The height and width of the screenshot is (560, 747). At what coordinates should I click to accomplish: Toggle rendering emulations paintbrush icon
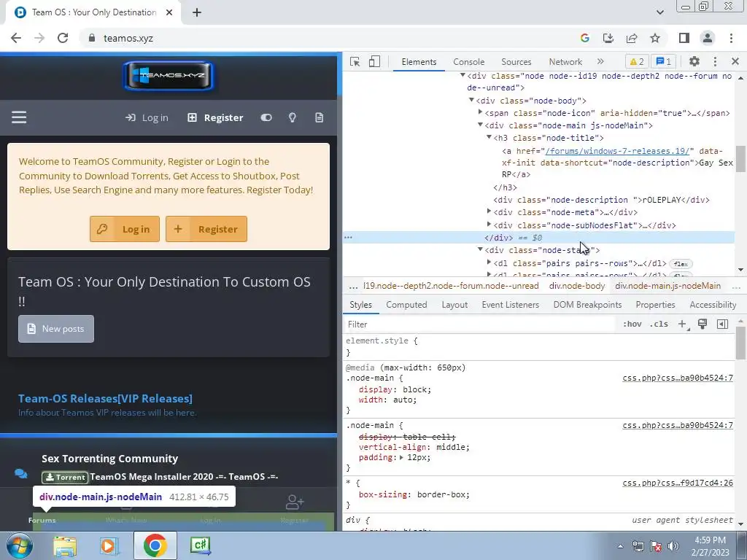click(x=703, y=324)
